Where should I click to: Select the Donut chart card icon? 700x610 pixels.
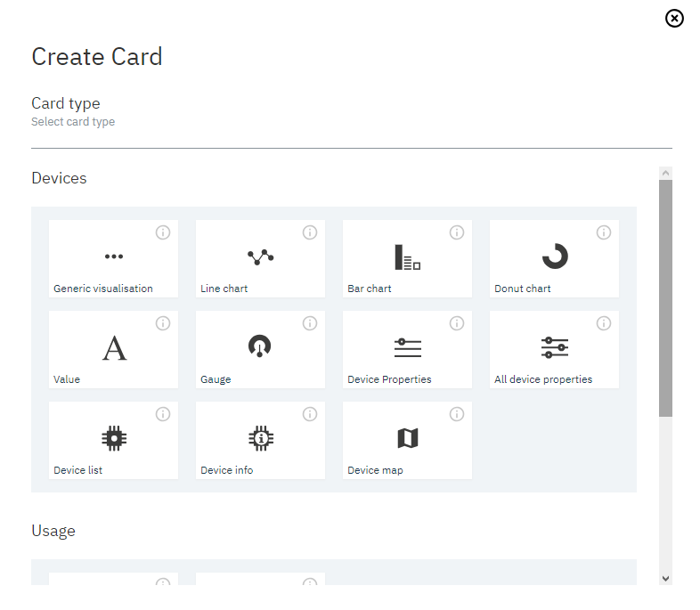(555, 256)
